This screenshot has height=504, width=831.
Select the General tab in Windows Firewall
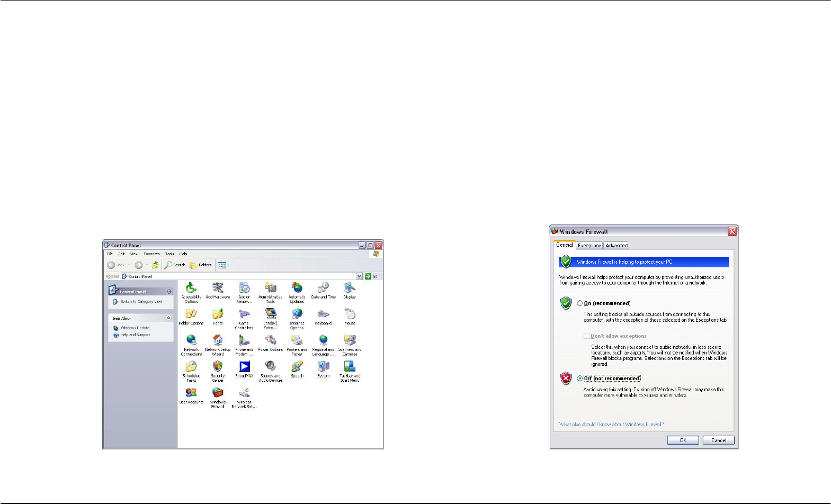pos(565,245)
